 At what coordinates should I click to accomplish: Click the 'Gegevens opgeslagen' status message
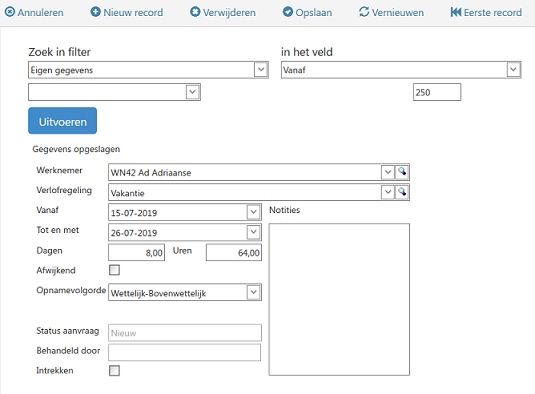76,149
